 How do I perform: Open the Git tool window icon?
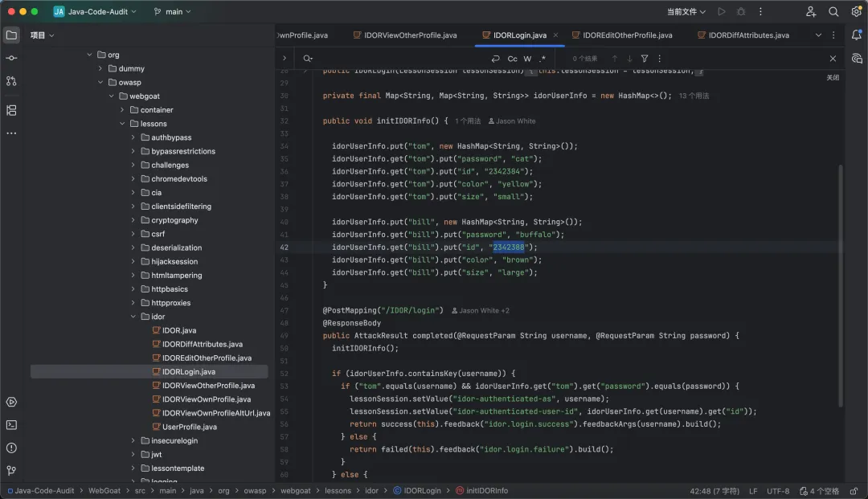click(x=11, y=471)
